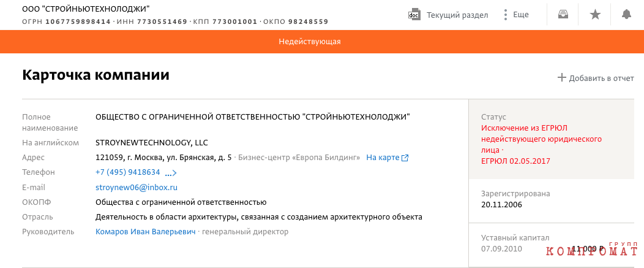
Task: Open Комаров Иван Валерьевич profile link
Action: click(146, 232)
